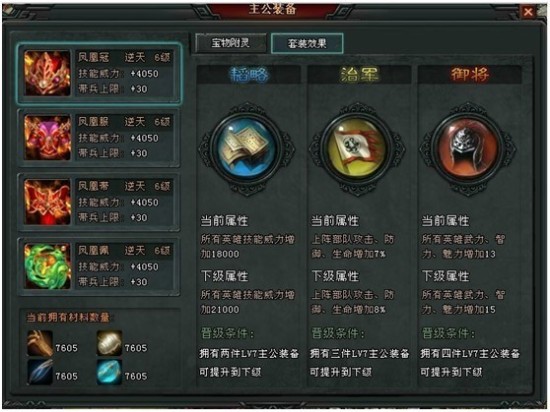
Task: Select the 凤凰冠 逆天 6级 equipment row
Action: coord(99,73)
